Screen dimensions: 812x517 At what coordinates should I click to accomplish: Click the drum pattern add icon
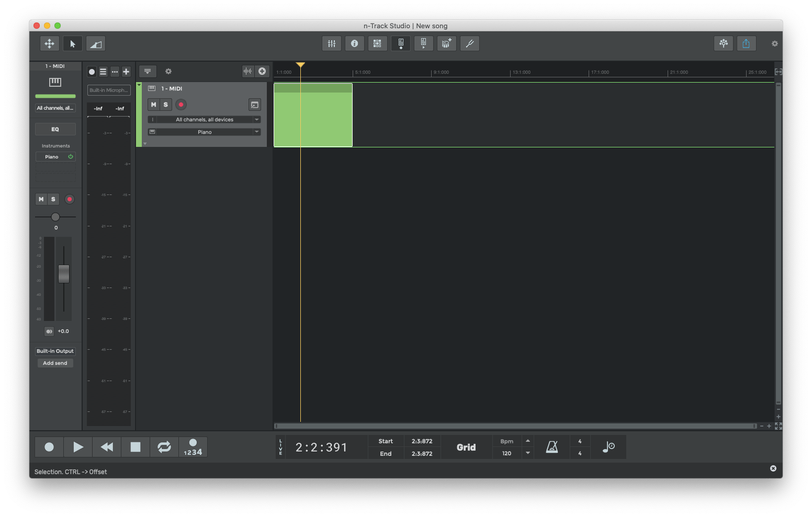[446, 43]
